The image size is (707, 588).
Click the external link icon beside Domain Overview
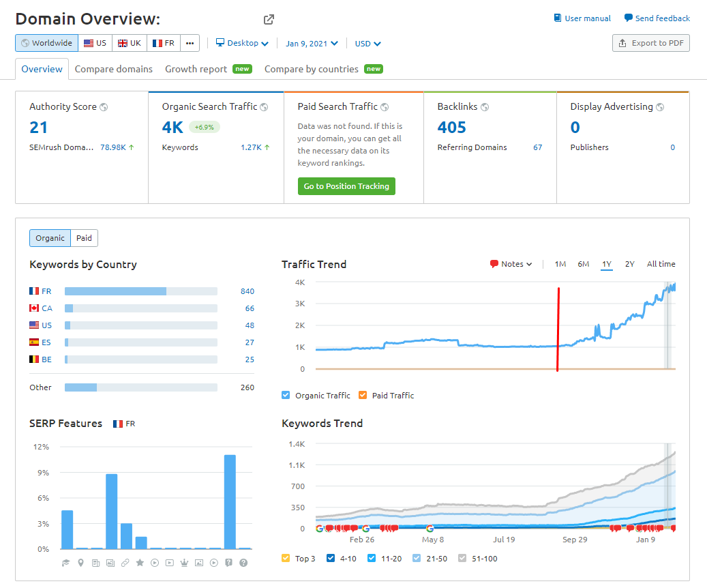pos(269,20)
